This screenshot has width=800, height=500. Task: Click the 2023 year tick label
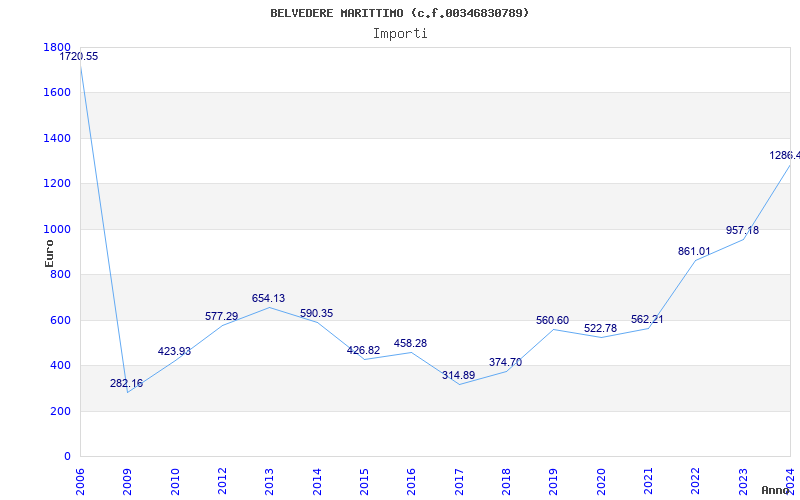743,482
